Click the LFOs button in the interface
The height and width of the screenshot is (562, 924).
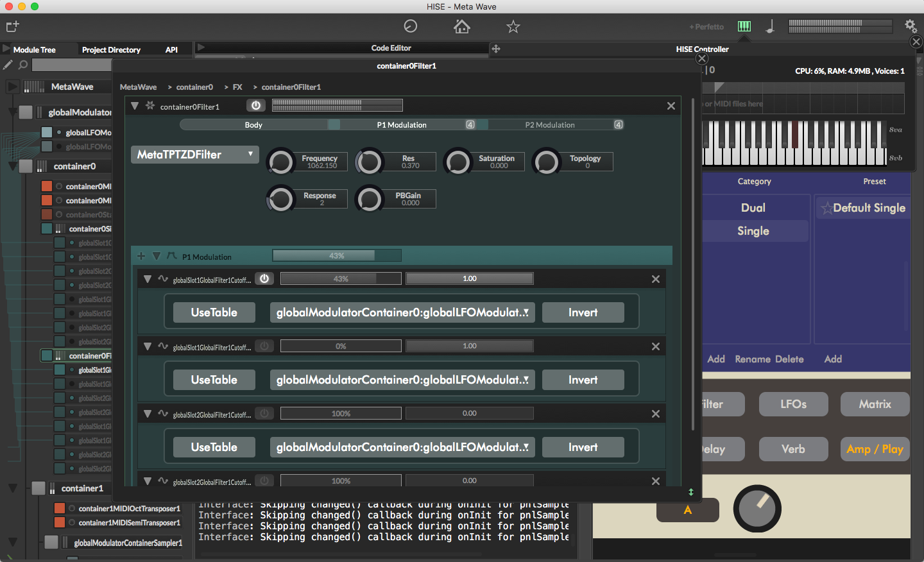click(794, 404)
